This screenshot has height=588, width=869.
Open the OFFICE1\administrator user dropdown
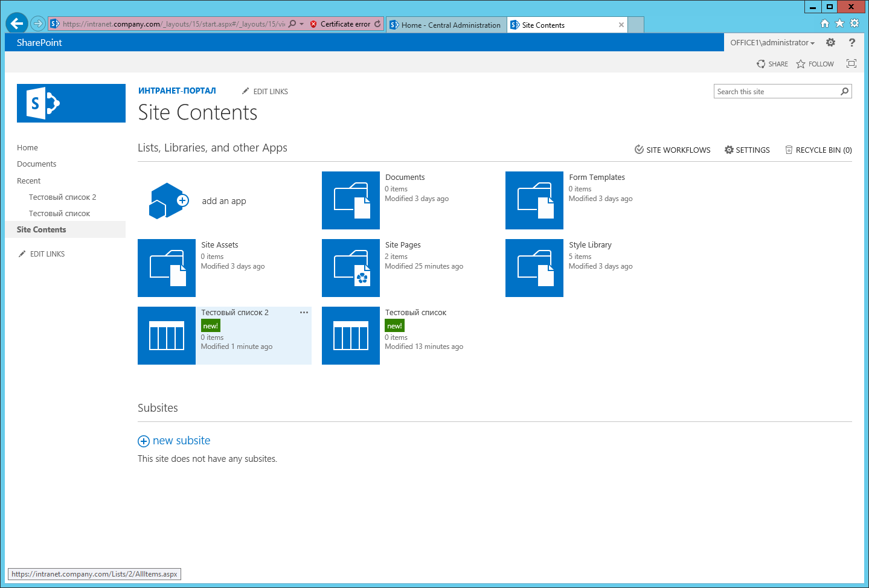coord(772,42)
